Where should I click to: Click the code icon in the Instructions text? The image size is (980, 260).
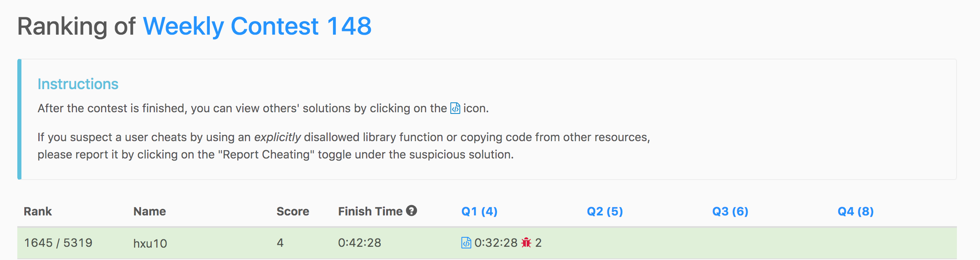tap(455, 108)
